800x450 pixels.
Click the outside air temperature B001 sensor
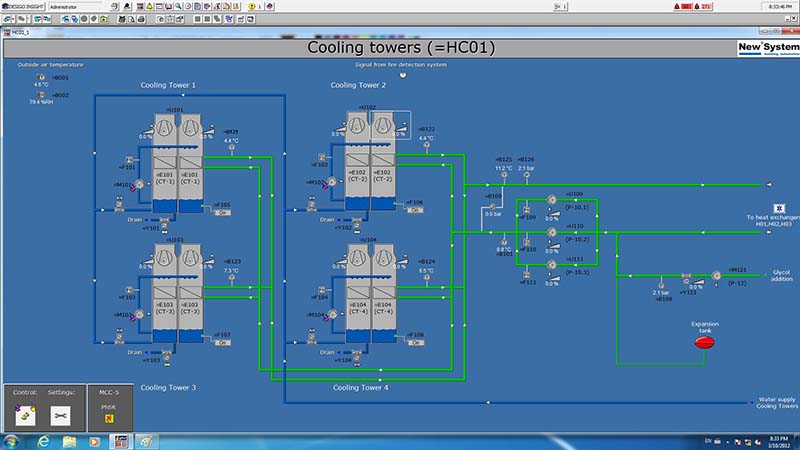(x=41, y=78)
